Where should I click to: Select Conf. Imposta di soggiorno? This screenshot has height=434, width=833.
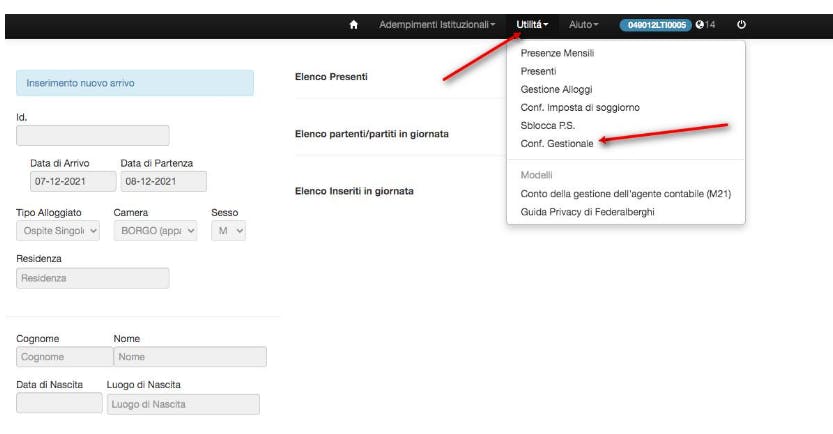(x=580, y=107)
